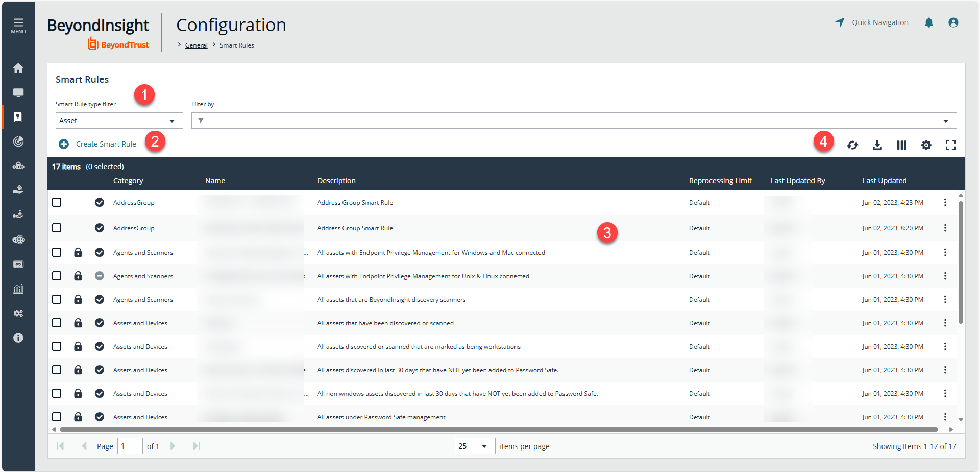Open the globe icon in the sidebar

point(18,240)
